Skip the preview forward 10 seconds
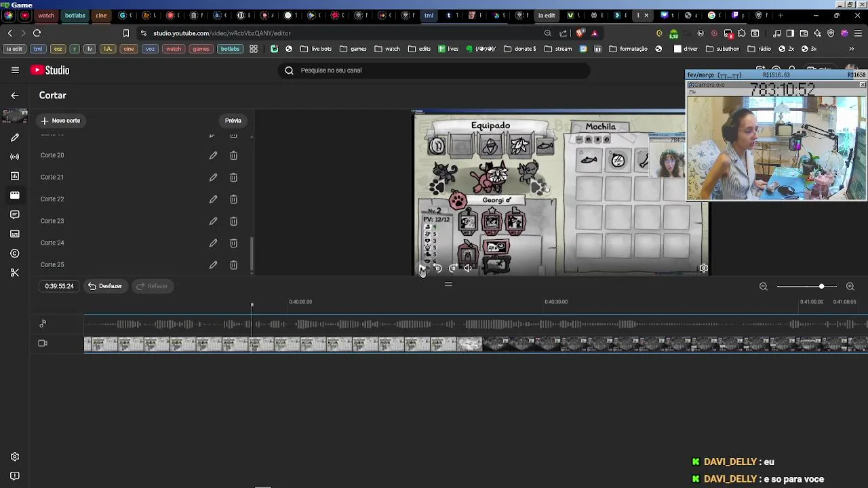This screenshot has width=868, height=488. tap(452, 268)
